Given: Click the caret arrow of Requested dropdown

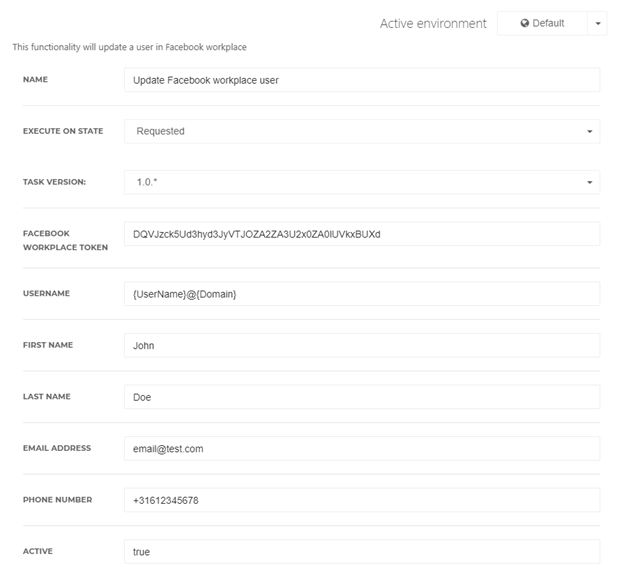Looking at the screenshot, I should click(x=589, y=131).
